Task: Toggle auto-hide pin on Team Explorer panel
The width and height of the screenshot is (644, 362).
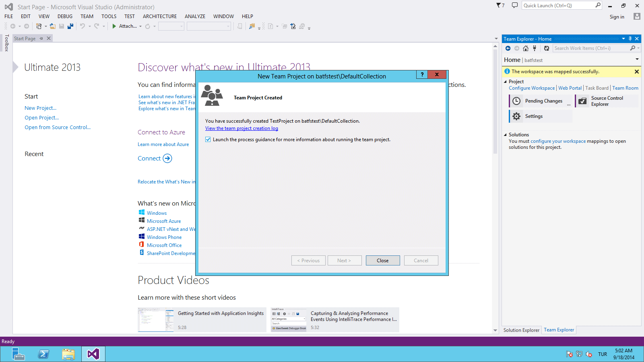Action: coord(630,39)
